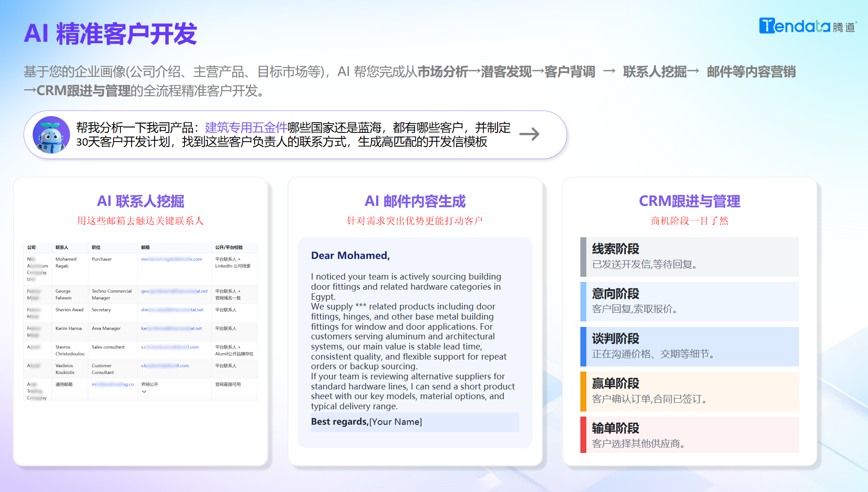This screenshot has height=492, width=868.
Task: Select the 线索阶段 stage card
Action: click(689, 257)
